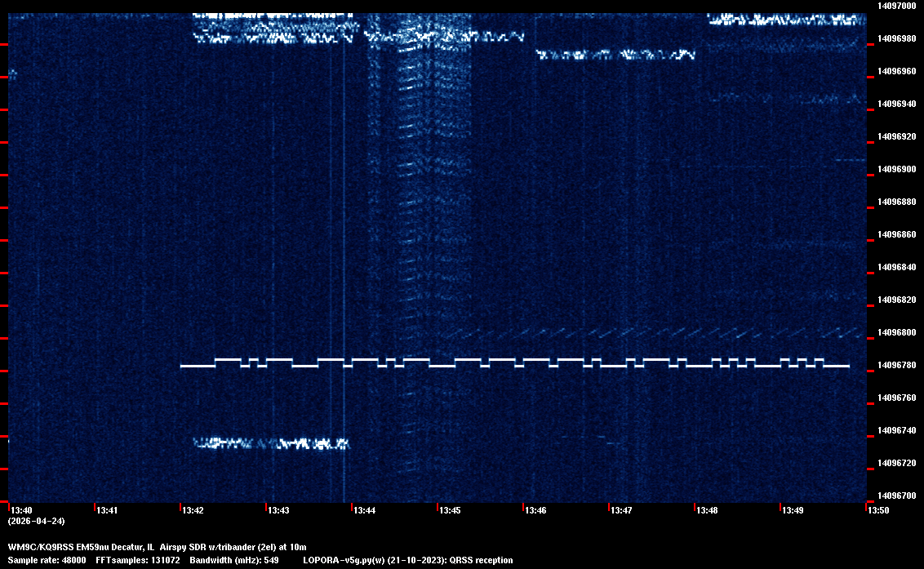Select the 14096780 frequency scale value
This screenshot has height=569, width=924.
pyautogui.click(x=896, y=365)
